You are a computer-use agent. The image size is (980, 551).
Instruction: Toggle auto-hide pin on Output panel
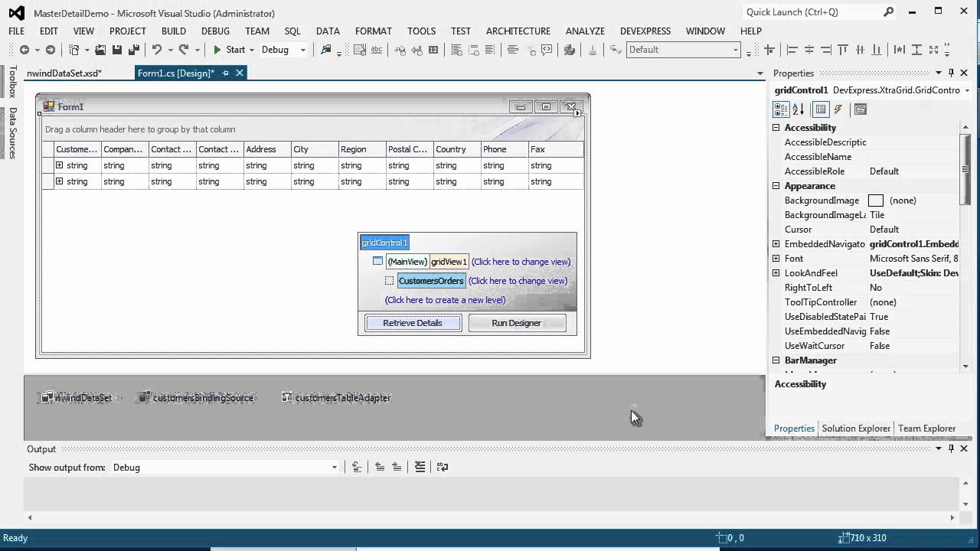click(951, 448)
